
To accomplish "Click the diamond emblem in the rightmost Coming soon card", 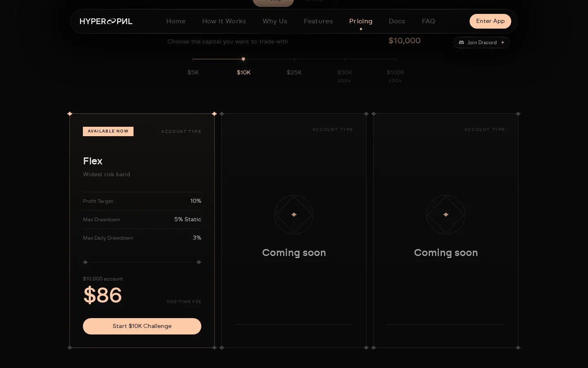I will [446, 215].
